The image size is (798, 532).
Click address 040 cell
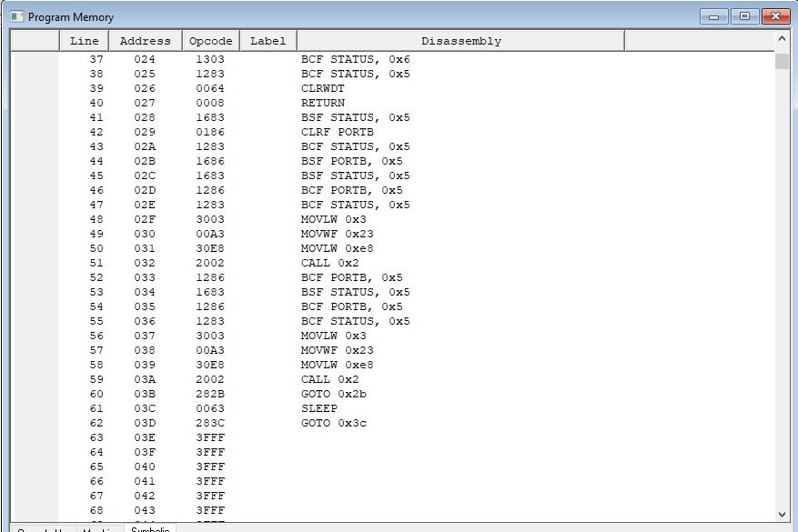[x=145, y=467]
